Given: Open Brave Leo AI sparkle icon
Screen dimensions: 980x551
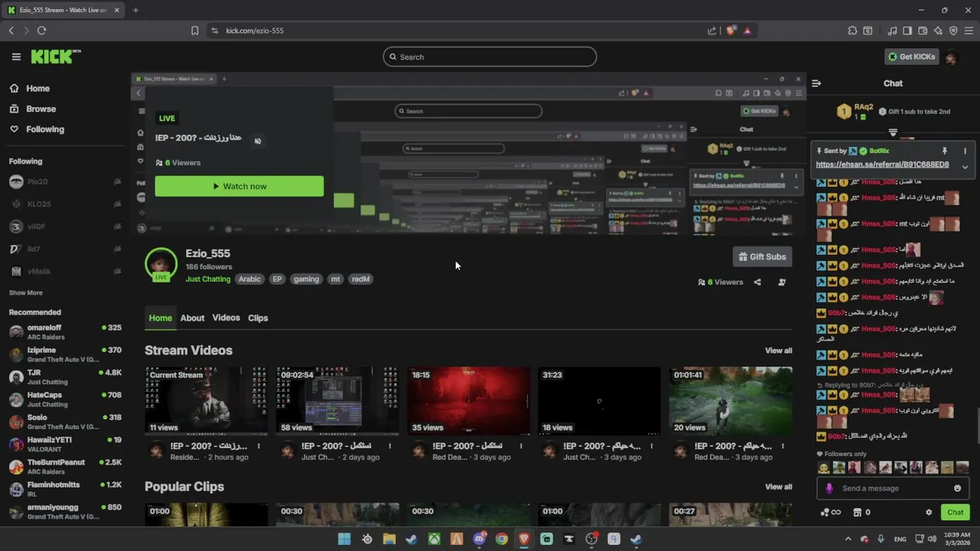Looking at the screenshot, I should tap(938, 31).
